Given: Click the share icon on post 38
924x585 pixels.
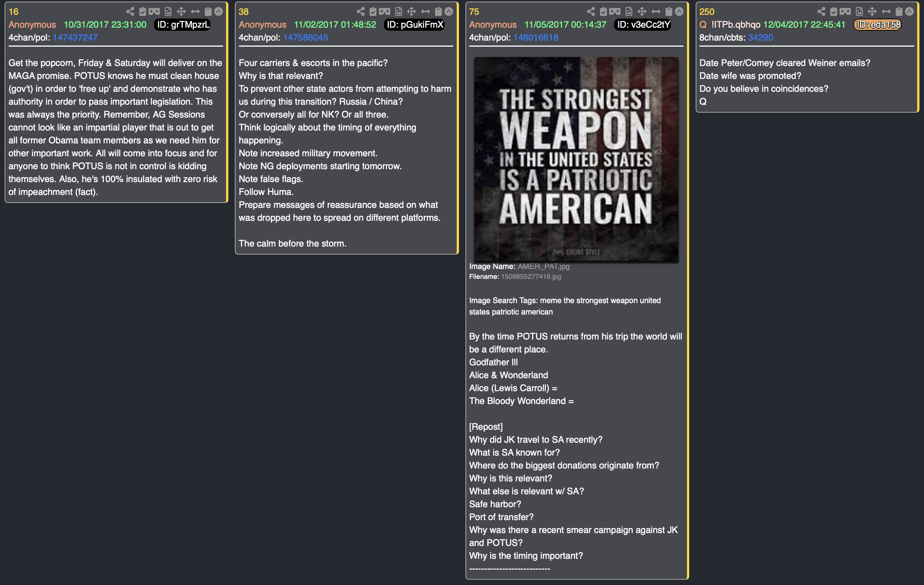Looking at the screenshot, I should tap(360, 11).
